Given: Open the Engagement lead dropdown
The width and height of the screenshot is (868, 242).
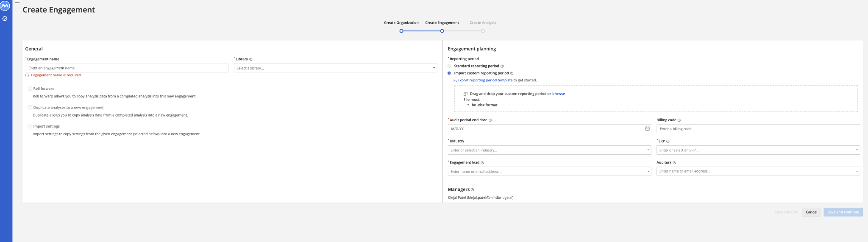Looking at the screenshot, I should 550,172.
